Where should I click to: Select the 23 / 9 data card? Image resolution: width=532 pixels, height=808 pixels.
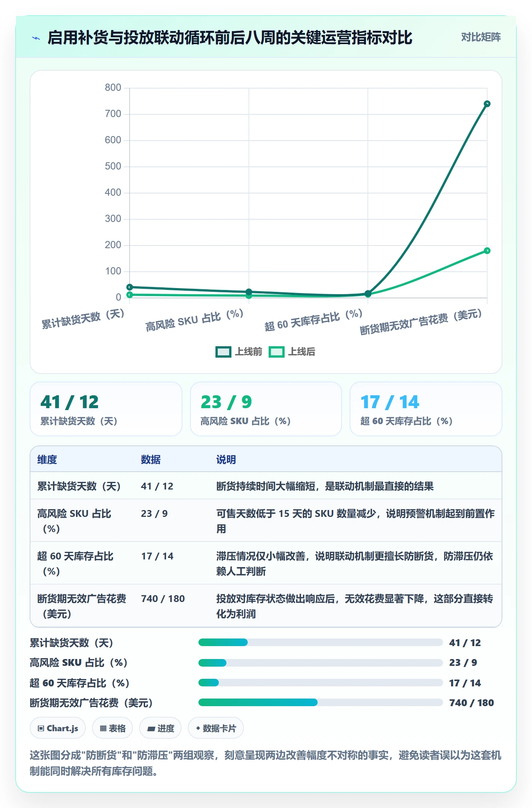[x=266, y=409]
